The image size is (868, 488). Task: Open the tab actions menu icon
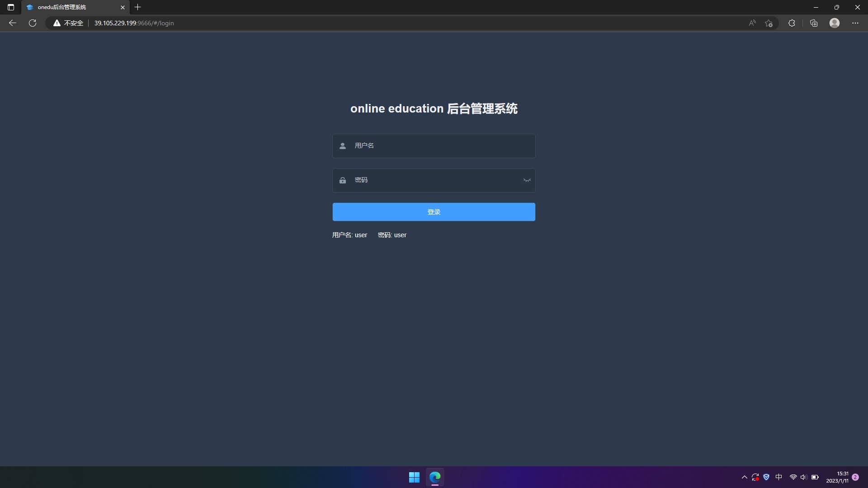pyautogui.click(x=11, y=7)
